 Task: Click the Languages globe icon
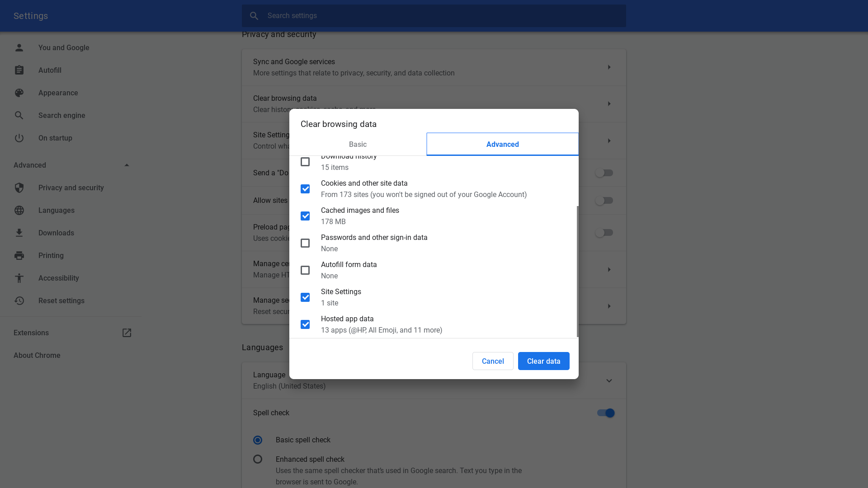coord(19,210)
